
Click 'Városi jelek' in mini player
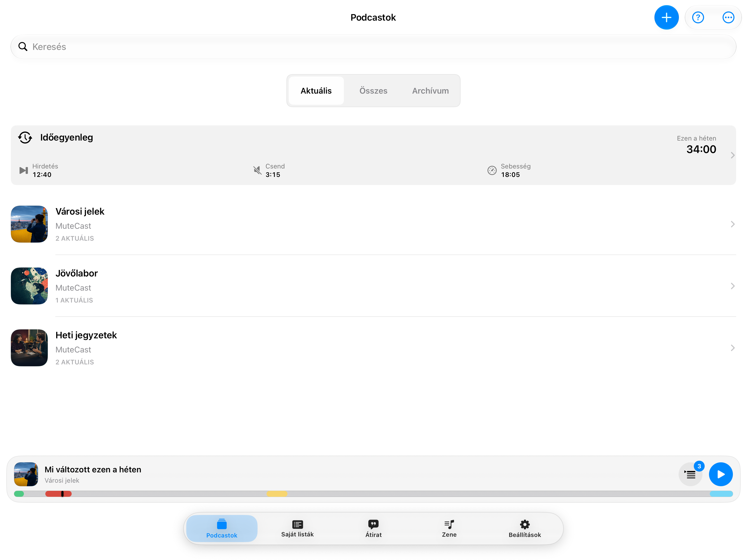(62, 480)
